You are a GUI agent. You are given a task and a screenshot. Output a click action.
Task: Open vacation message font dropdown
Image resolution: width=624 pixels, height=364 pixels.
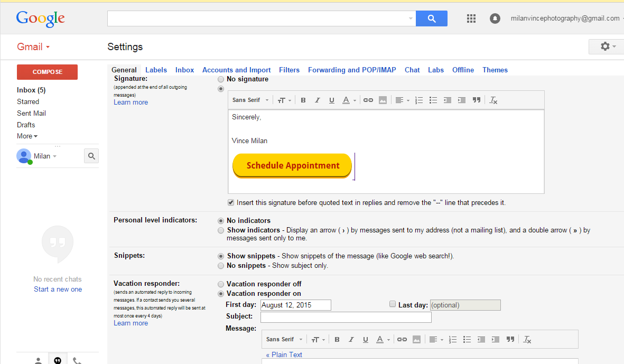pos(284,339)
